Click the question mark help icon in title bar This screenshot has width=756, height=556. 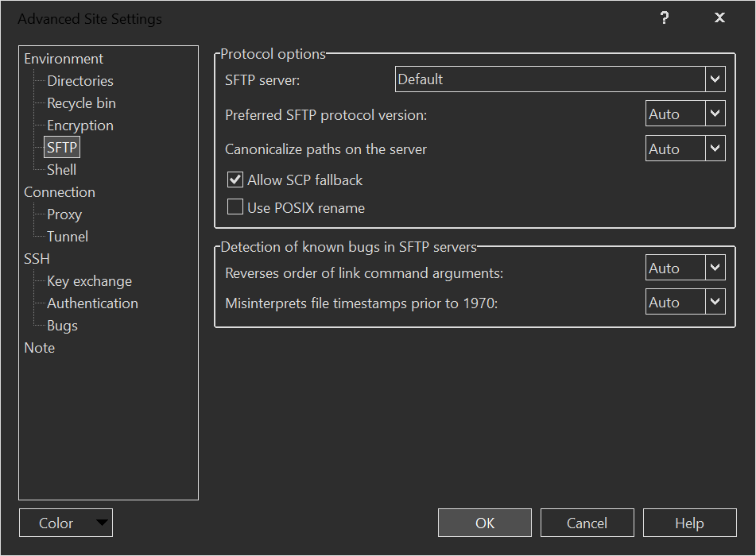665,18
